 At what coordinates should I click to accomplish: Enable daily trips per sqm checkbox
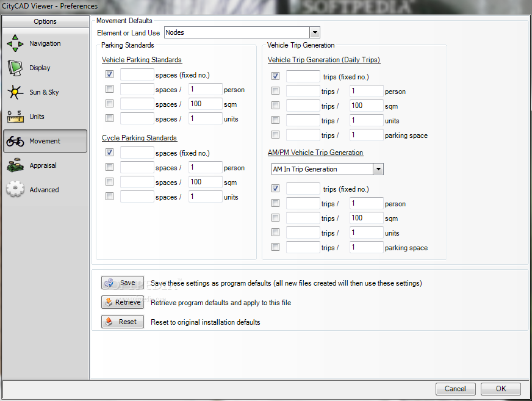click(x=276, y=105)
